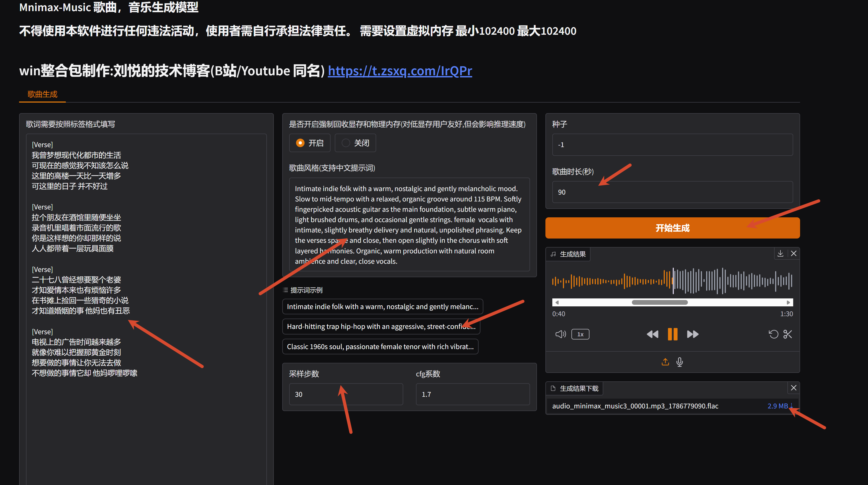The image size is (868, 485).
Task: Upload an audio file
Action: [x=665, y=362]
